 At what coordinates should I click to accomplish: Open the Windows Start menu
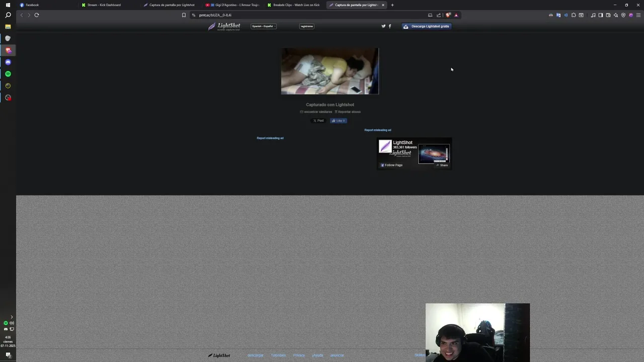tap(8, 5)
